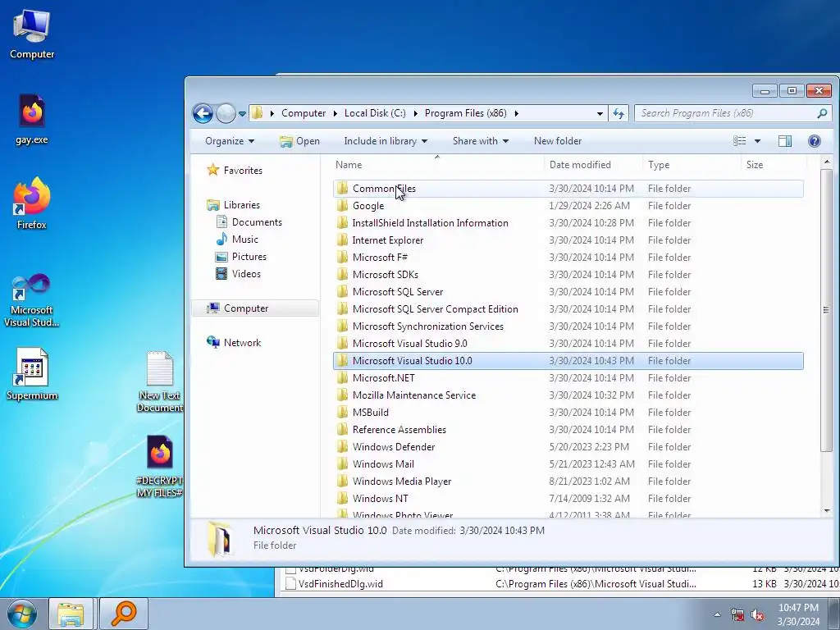
Task: Click the Windows Explorer taskbar button
Action: (71, 614)
